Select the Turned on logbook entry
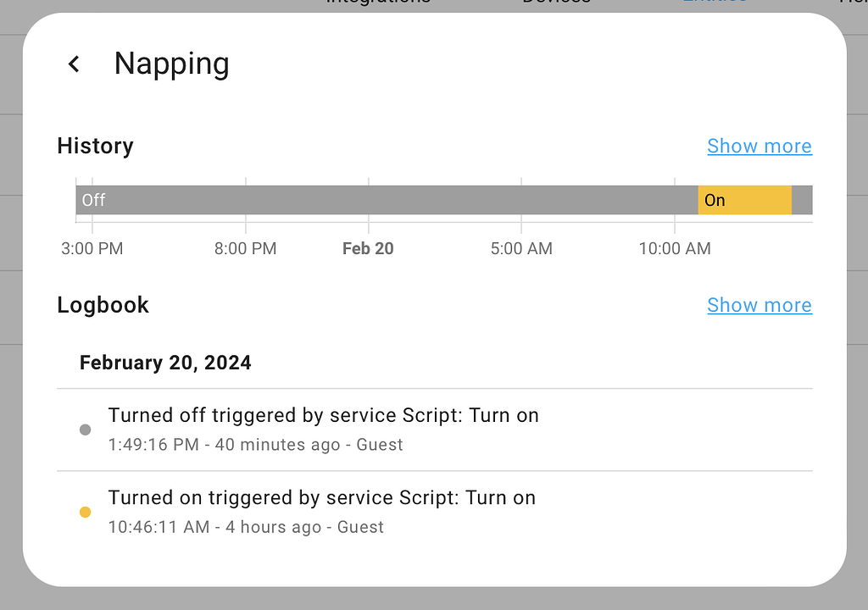The width and height of the screenshot is (868, 610). click(320, 497)
